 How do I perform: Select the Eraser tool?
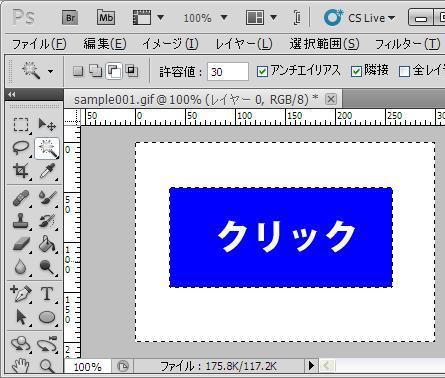[21, 244]
